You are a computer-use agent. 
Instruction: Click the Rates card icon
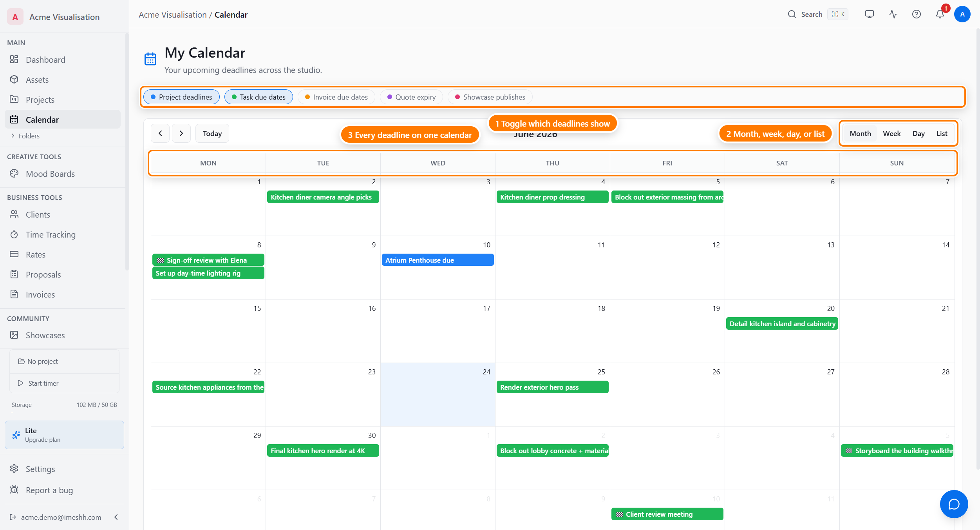point(14,254)
